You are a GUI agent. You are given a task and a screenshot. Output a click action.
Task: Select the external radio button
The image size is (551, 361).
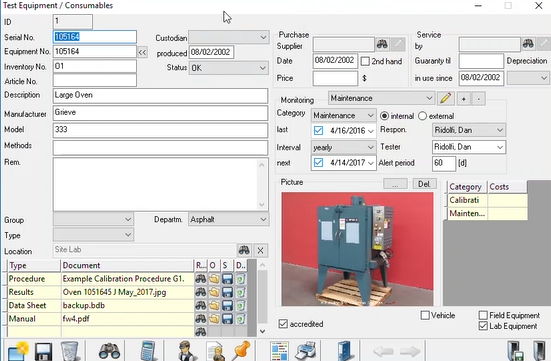(x=422, y=116)
